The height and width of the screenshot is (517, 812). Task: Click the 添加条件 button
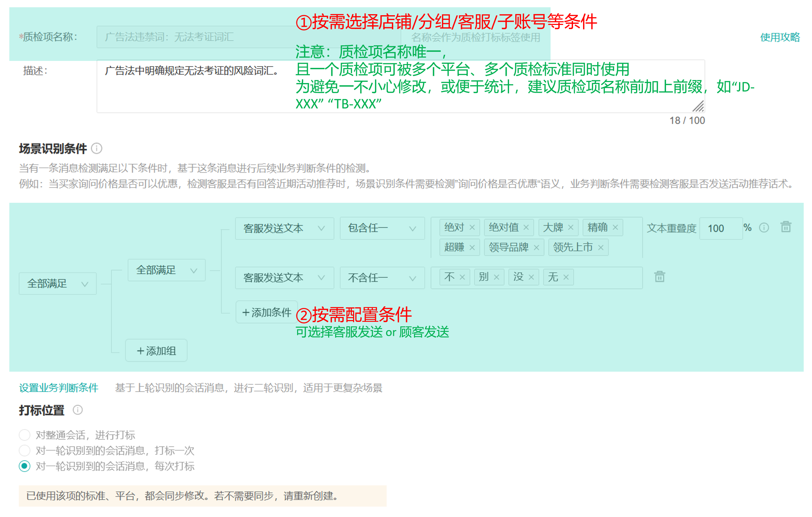pos(267,312)
